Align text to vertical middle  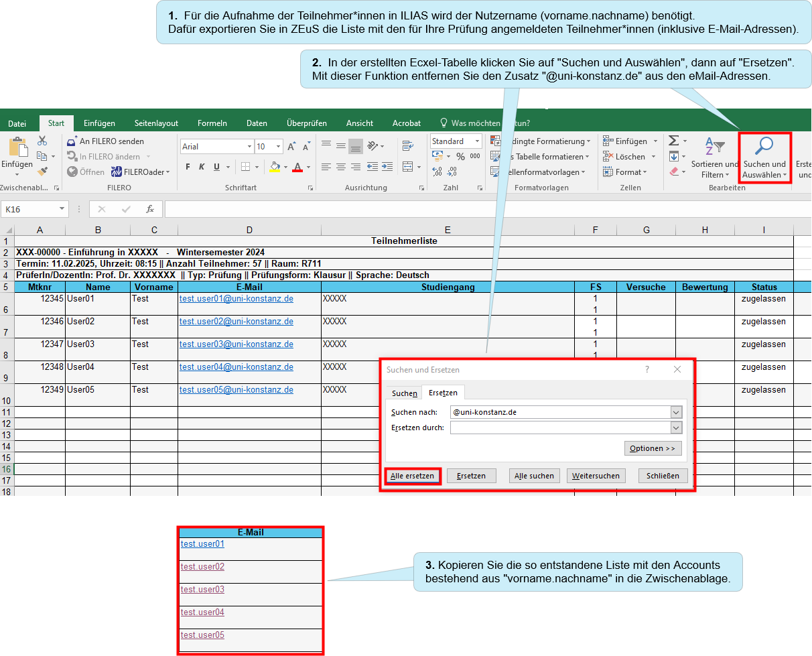pos(341,145)
